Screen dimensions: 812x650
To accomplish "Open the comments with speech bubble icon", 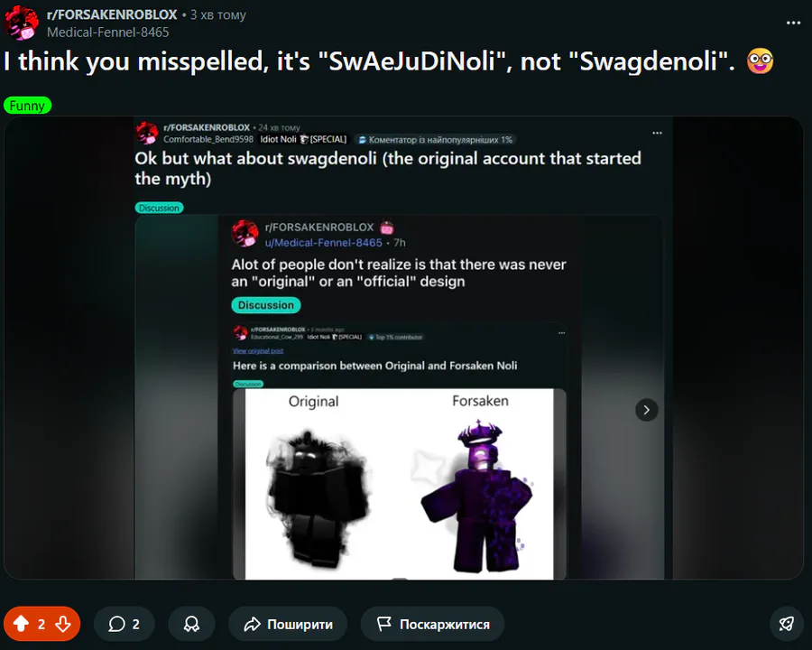I will (124, 624).
